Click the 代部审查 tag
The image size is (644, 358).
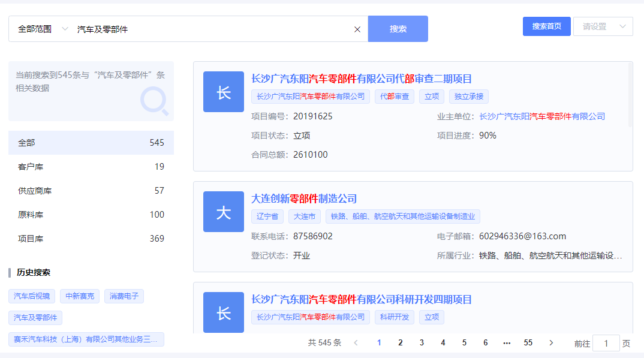395,97
